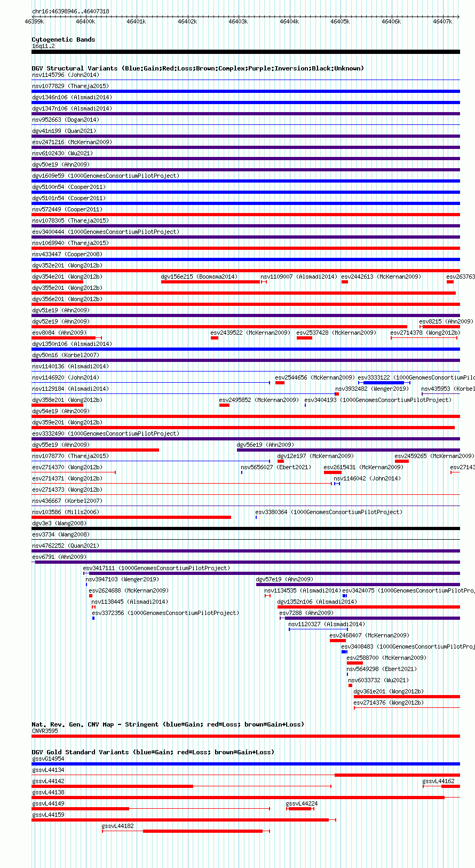The width and height of the screenshot is (475, 868).
Task: Click esv2459265 (McKernan2009) label
Action: click(434, 456)
